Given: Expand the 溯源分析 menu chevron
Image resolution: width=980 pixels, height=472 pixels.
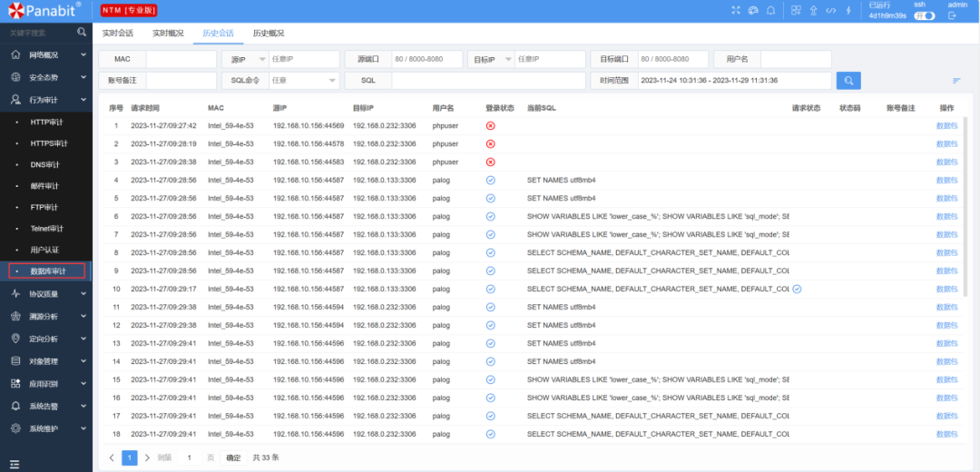Looking at the screenshot, I should click(83, 317).
